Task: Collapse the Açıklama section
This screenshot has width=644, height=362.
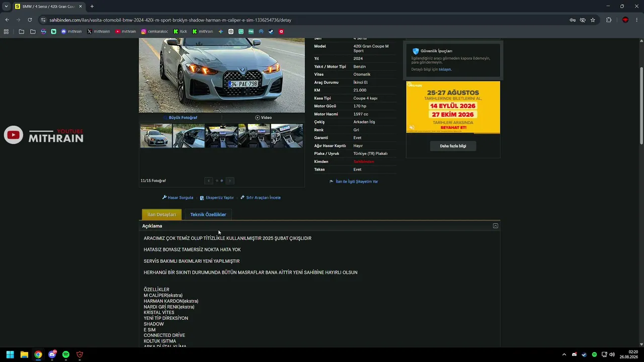Action: click(x=496, y=226)
